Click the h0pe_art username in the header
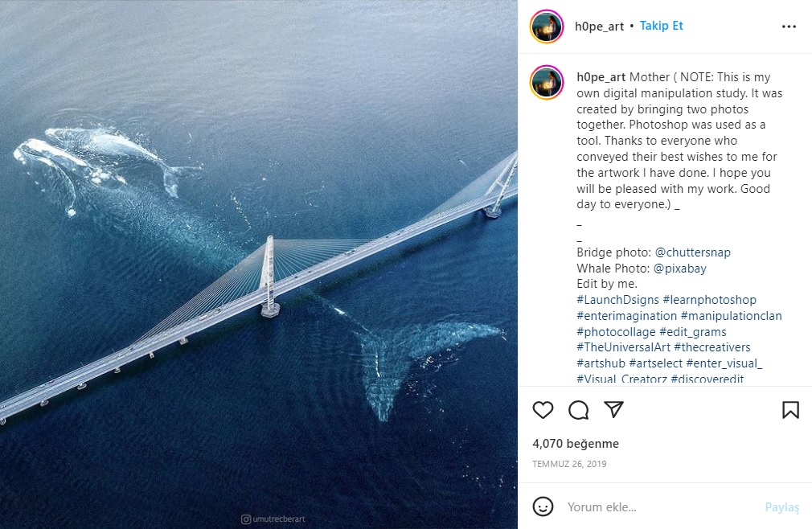This screenshot has width=812, height=529. point(599,27)
